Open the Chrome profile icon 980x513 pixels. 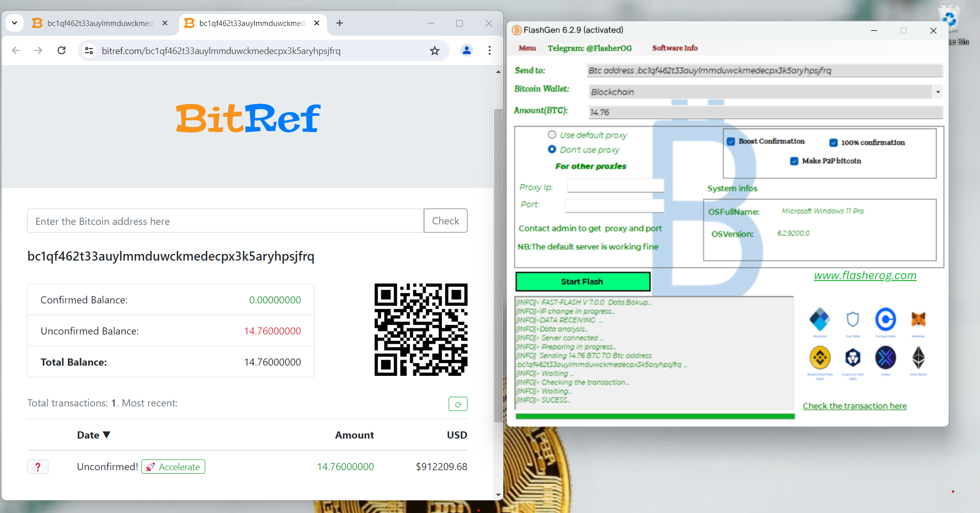(467, 50)
